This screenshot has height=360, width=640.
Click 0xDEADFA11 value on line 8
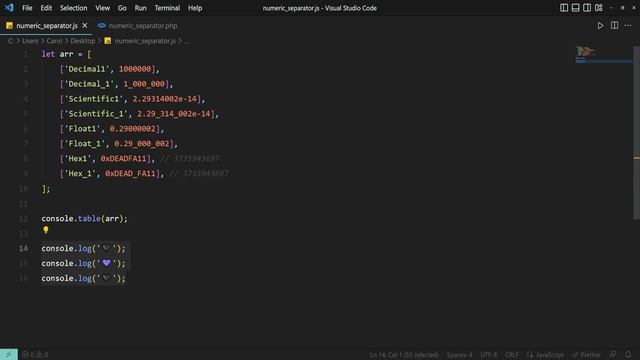click(123, 159)
